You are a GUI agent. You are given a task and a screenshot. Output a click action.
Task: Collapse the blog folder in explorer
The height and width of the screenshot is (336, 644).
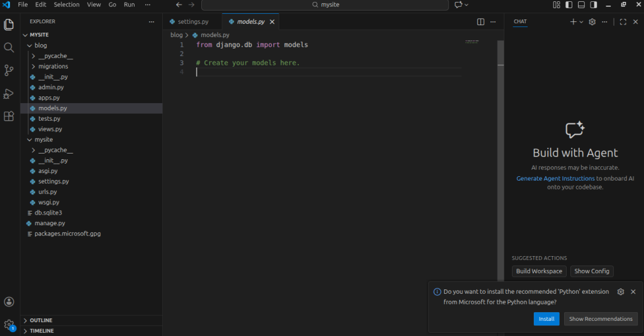pyautogui.click(x=40, y=45)
